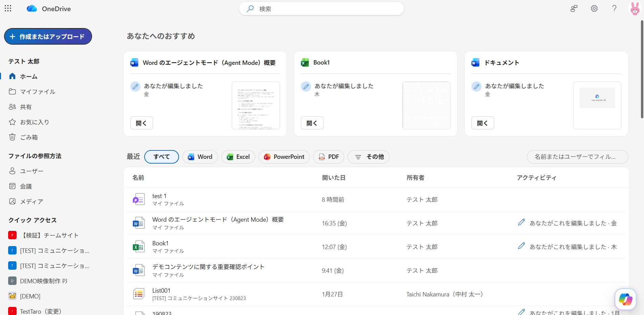Click the お気に入り star icon

(13, 122)
